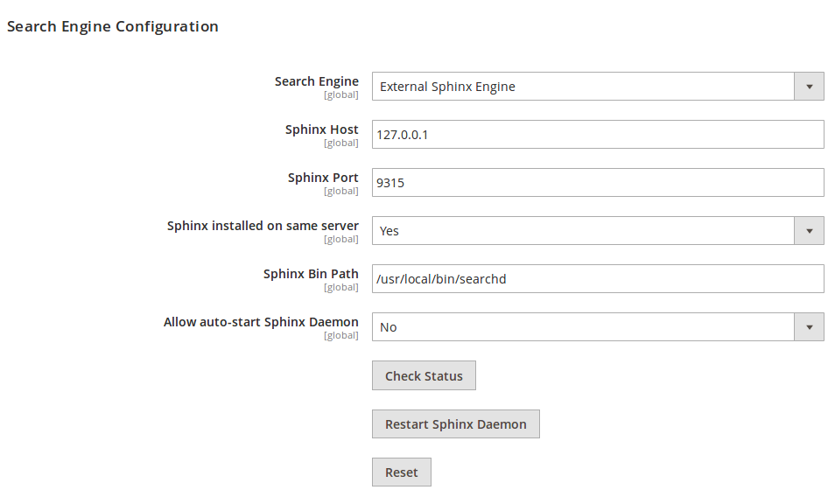Viewport: 835px width, 504px height.
Task: Click the Search Engine Configuration heading
Action: (x=112, y=26)
